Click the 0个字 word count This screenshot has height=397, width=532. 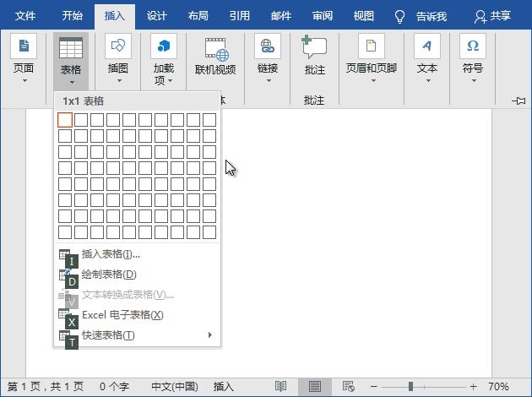pyautogui.click(x=114, y=387)
